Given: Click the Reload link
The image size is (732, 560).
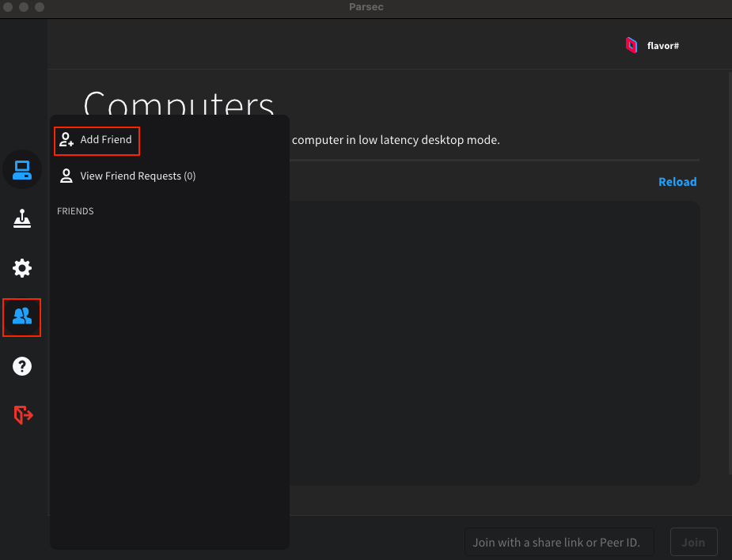Looking at the screenshot, I should click(x=677, y=182).
